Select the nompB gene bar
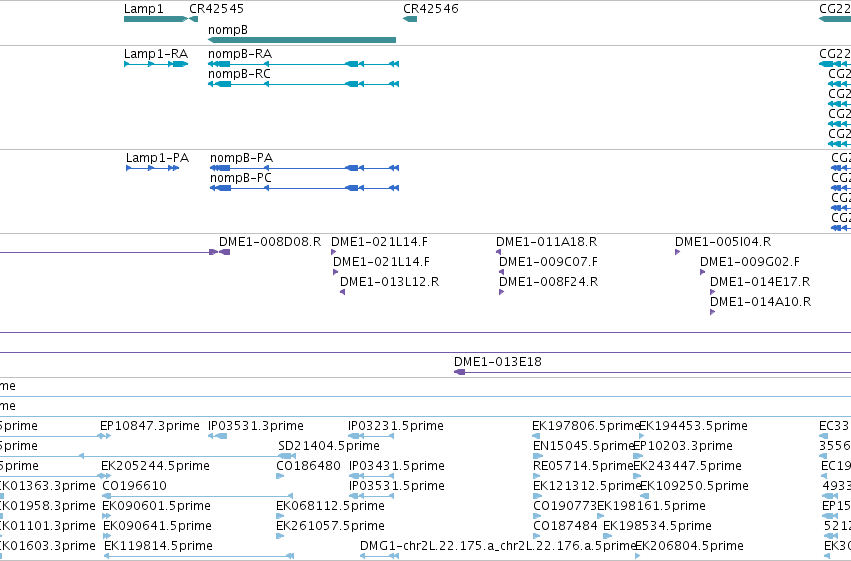This screenshot has width=851, height=561. 302,40
